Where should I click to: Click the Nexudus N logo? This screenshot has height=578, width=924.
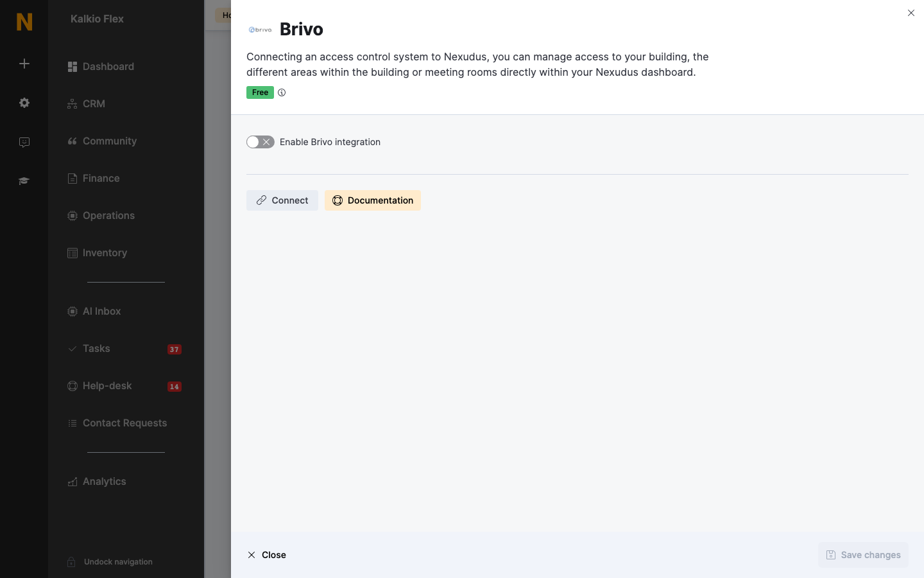[24, 22]
